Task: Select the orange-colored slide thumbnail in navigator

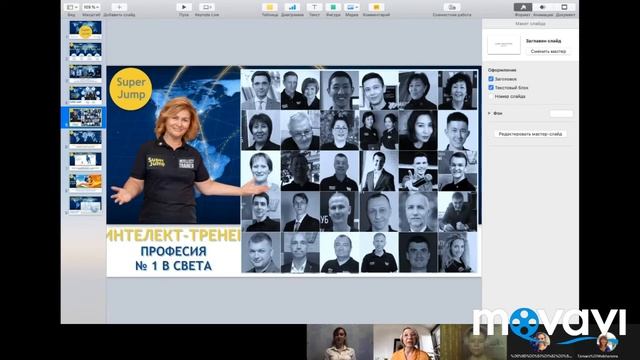Action: tap(85, 183)
